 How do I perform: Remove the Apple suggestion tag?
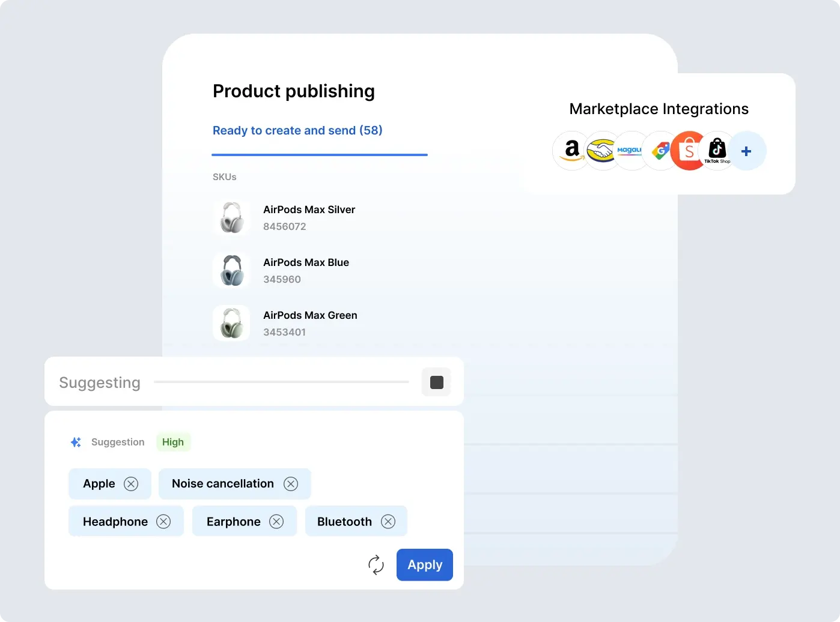pyautogui.click(x=131, y=484)
